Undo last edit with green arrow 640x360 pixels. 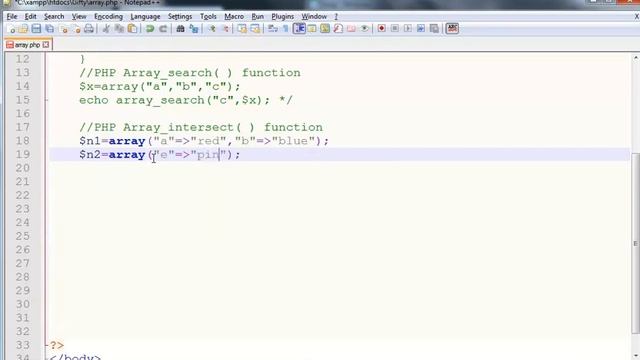(x=150, y=29)
